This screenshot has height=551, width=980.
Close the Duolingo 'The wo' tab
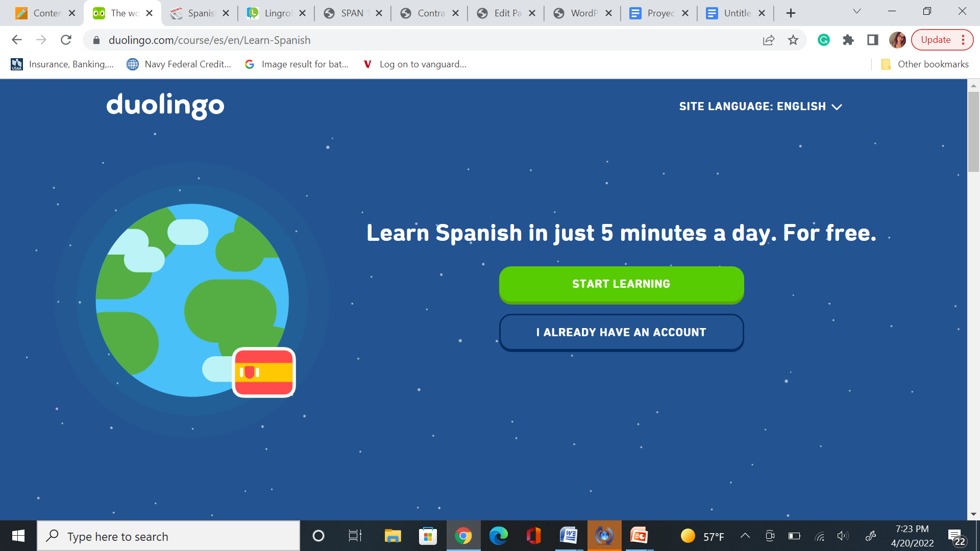point(149,13)
